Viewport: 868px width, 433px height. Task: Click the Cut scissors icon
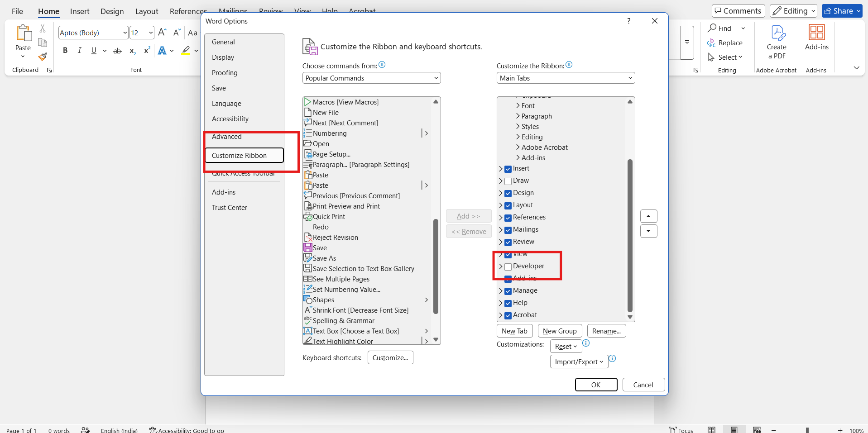[43, 29]
